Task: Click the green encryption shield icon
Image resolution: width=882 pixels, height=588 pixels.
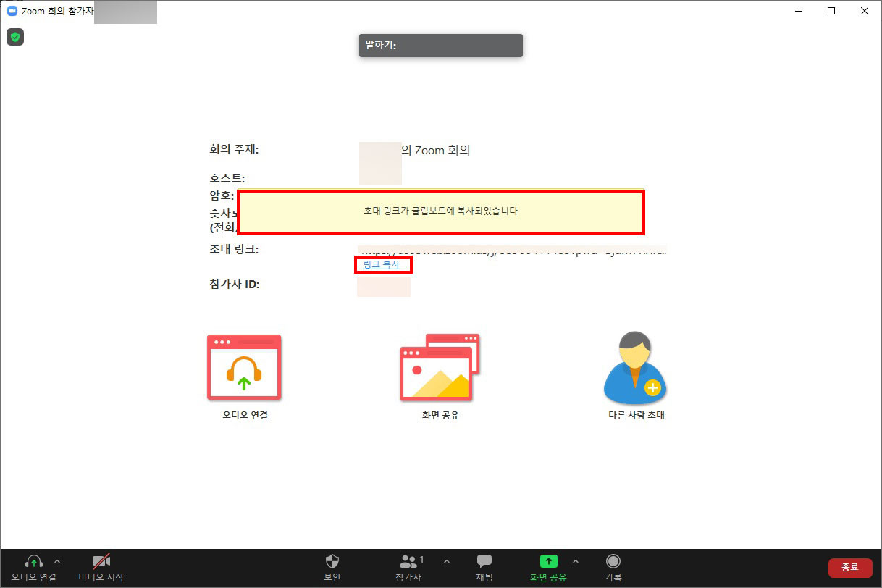Action: coord(15,37)
